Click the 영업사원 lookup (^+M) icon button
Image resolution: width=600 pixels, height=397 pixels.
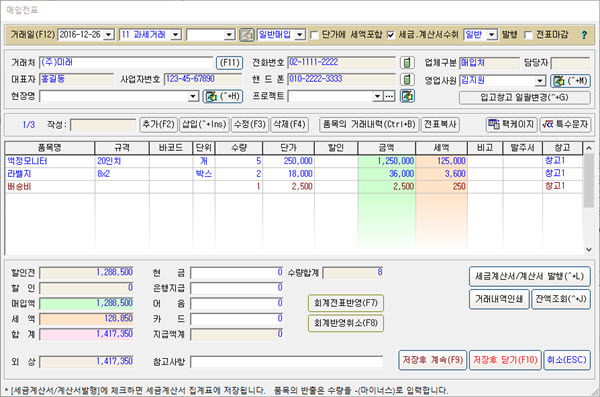pos(570,80)
